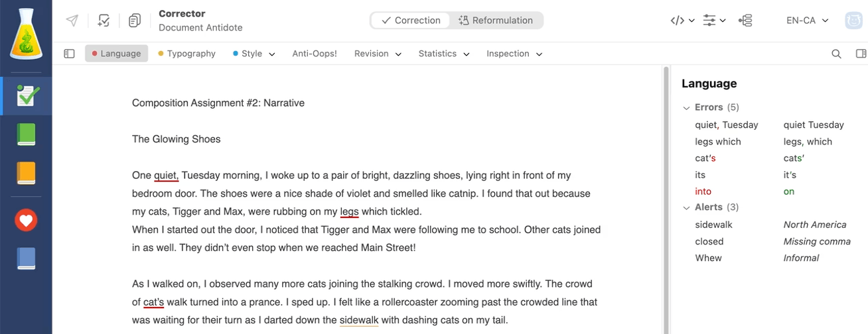Select the "into" to "on" error
Viewport: 868px width, 334px height.
pyautogui.click(x=703, y=192)
